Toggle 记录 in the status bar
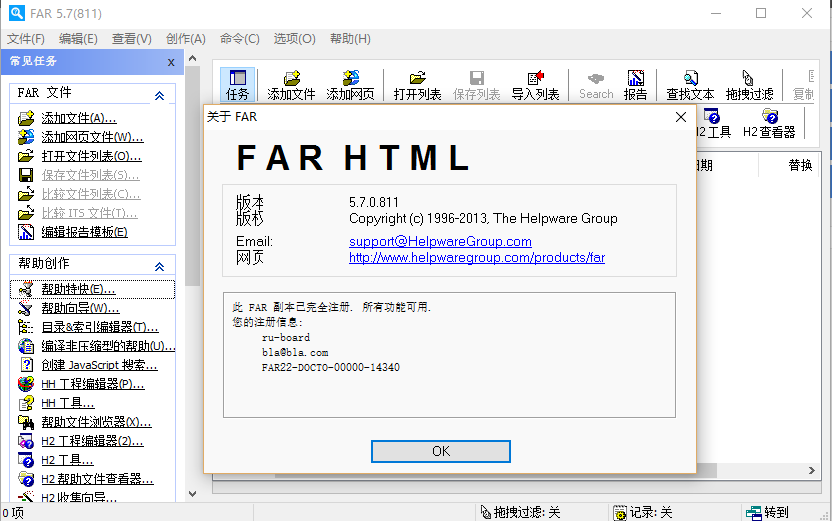832x521 pixels. [643, 512]
